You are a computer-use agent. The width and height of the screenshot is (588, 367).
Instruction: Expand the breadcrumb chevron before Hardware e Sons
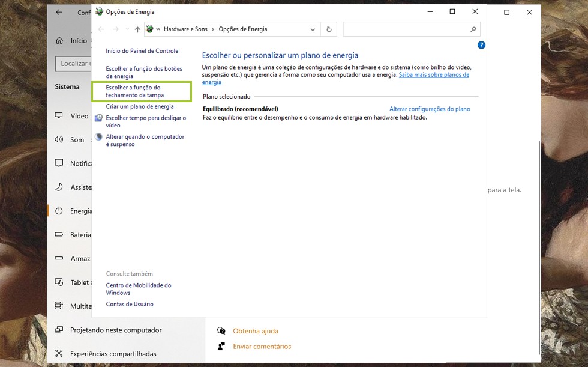pyautogui.click(x=158, y=29)
